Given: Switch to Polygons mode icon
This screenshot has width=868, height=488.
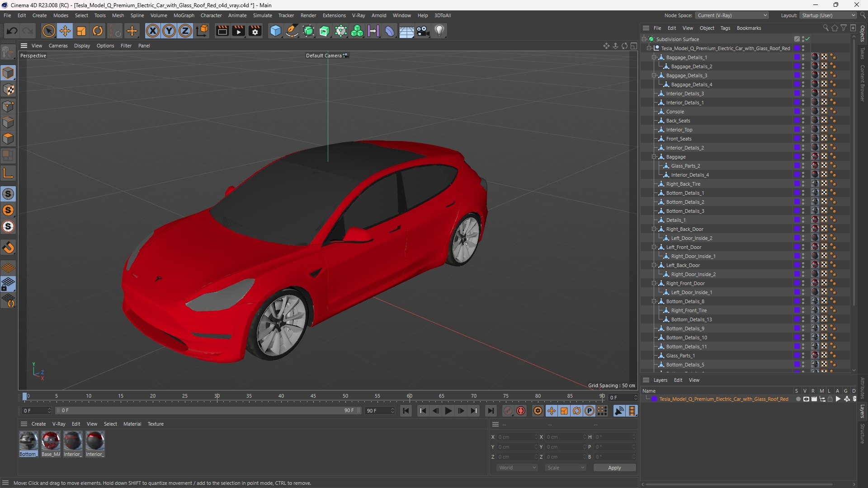Looking at the screenshot, I should (8, 139).
